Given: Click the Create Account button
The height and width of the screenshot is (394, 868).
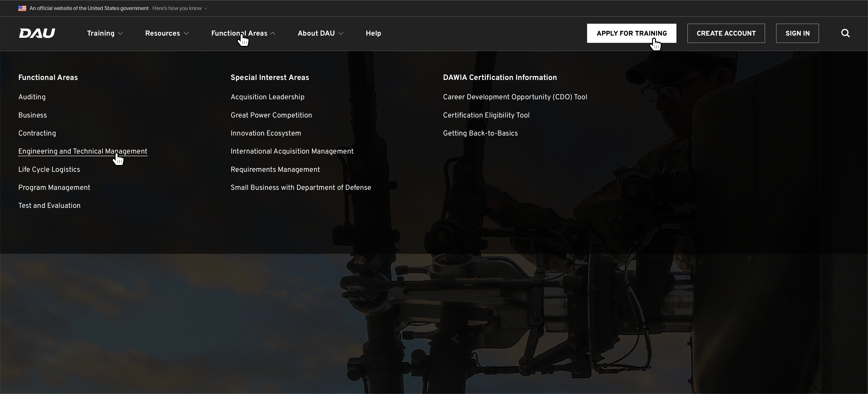Looking at the screenshot, I should [726, 33].
